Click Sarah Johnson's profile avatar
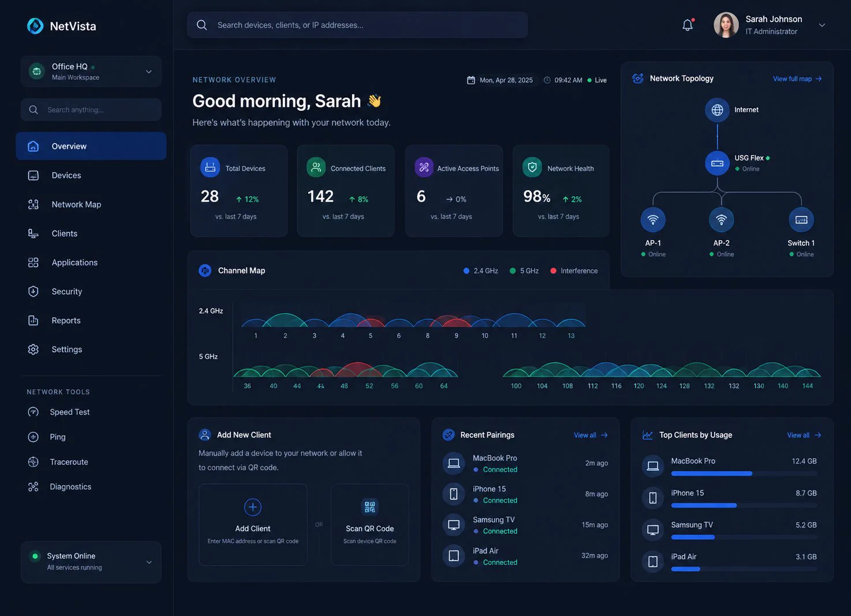The width and height of the screenshot is (851, 616). click(726, 25)
